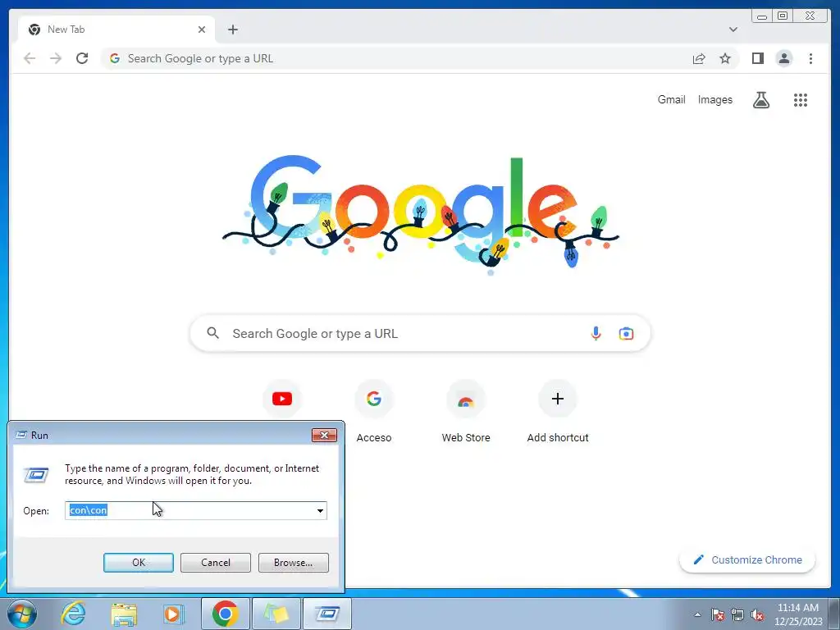Minimize the Chrome window

[x=761, y=16]
